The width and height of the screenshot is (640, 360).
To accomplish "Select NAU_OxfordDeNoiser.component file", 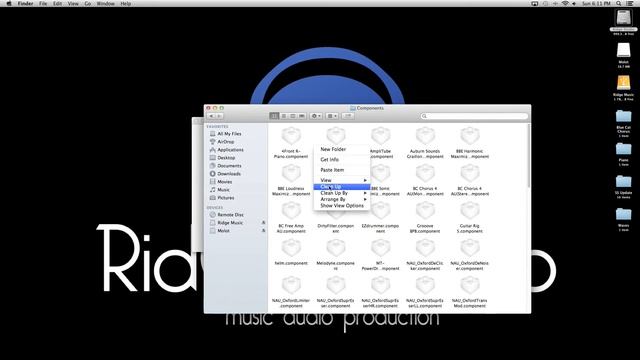I will pyautogui.click(x=470, y=255).
